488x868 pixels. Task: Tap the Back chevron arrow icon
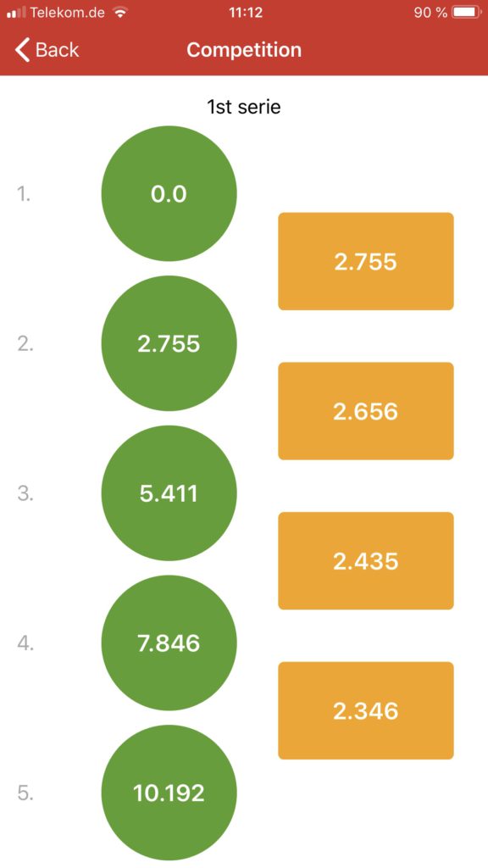pos(22,50)
